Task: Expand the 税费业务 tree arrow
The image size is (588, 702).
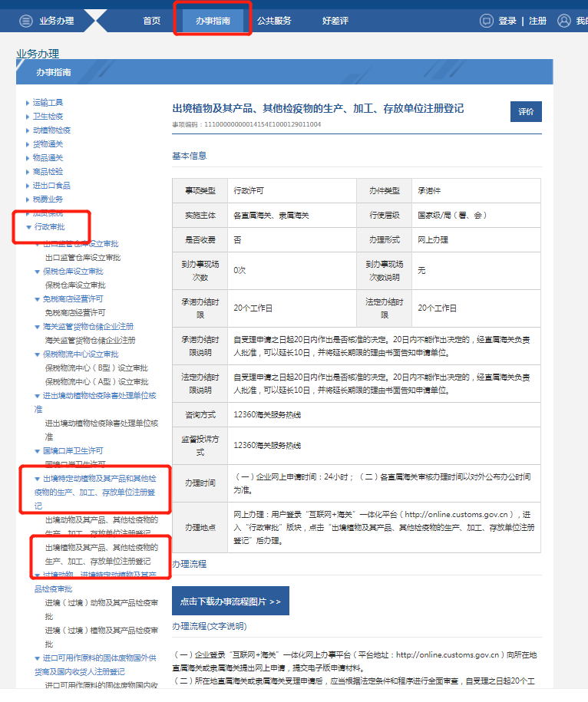Action: (28, 199)
